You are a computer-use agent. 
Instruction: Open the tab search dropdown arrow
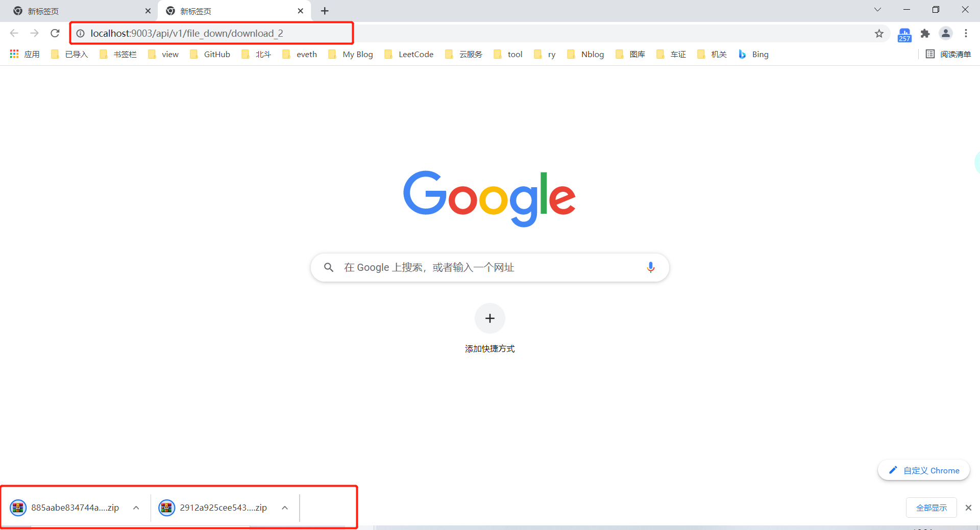tap(877, 10)
